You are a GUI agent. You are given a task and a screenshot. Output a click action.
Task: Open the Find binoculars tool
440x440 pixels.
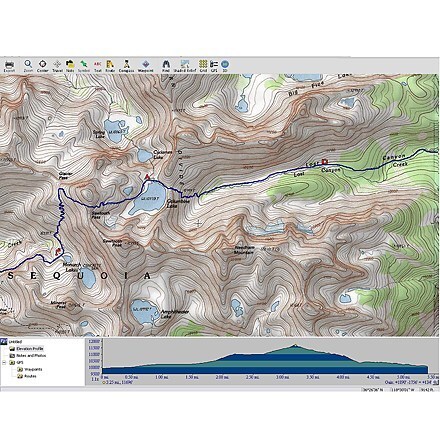click(166, 66)
